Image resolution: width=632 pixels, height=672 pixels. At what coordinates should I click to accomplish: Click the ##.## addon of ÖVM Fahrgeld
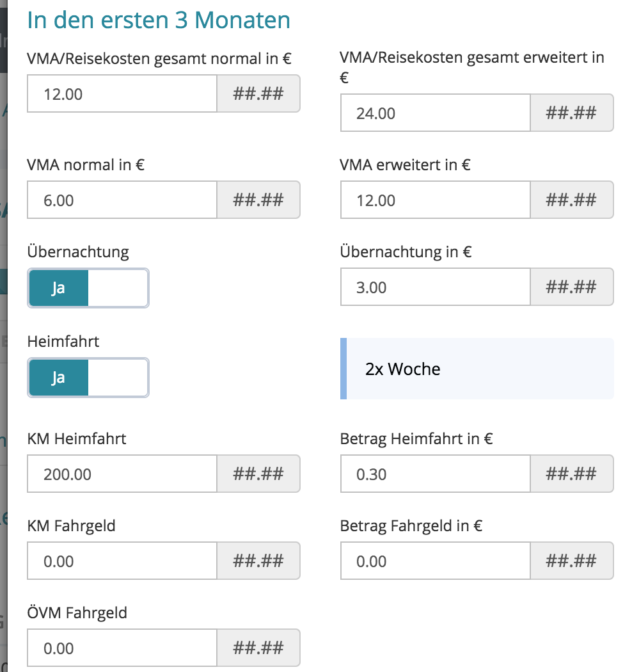258,648
